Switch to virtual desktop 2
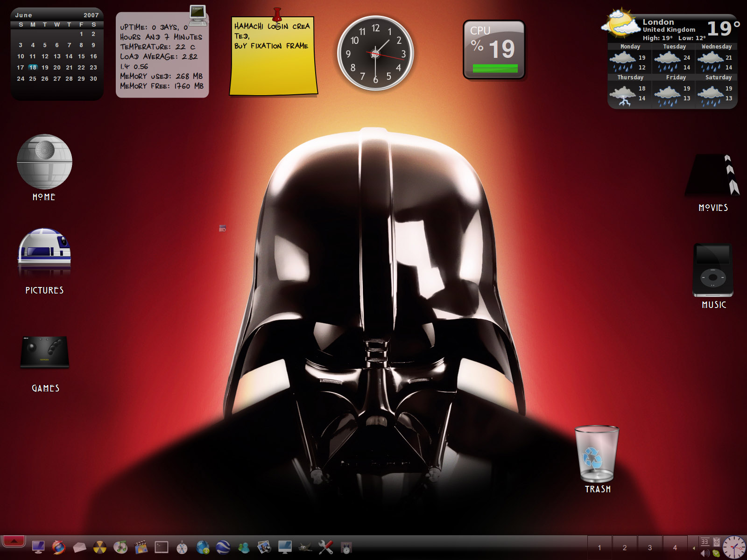This screenshot has height=560, width=747. coord(625,547)
